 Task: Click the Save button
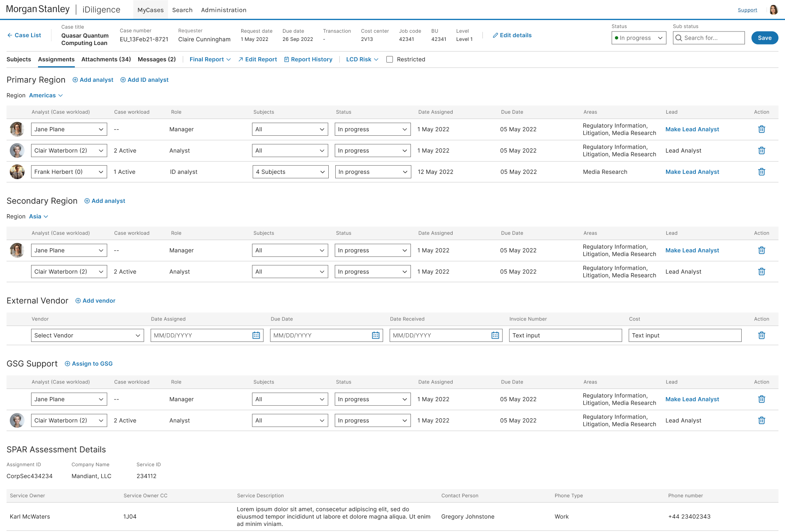click(764, 38)
